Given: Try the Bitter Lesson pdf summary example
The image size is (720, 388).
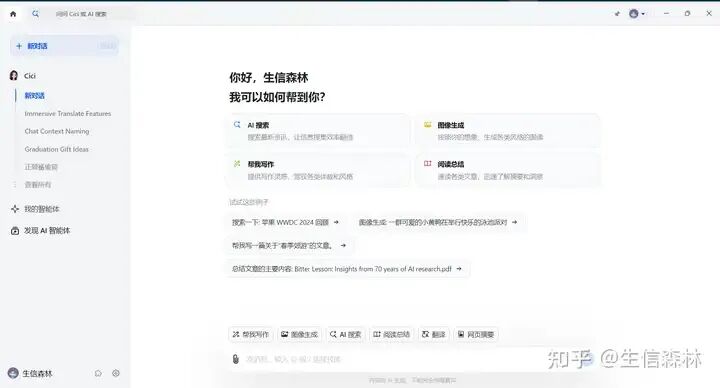Looking at the screenshot, I should pos(347,269).
